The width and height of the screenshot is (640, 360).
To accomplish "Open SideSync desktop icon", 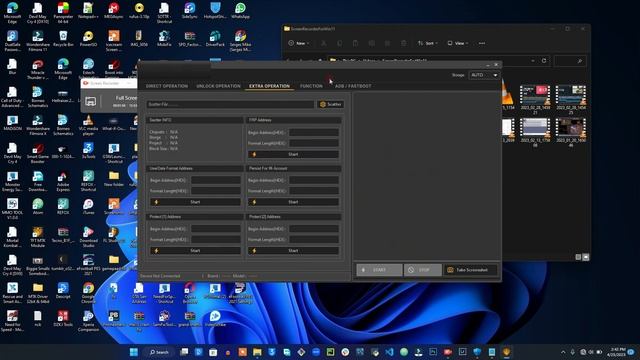I will coord(189,12).
